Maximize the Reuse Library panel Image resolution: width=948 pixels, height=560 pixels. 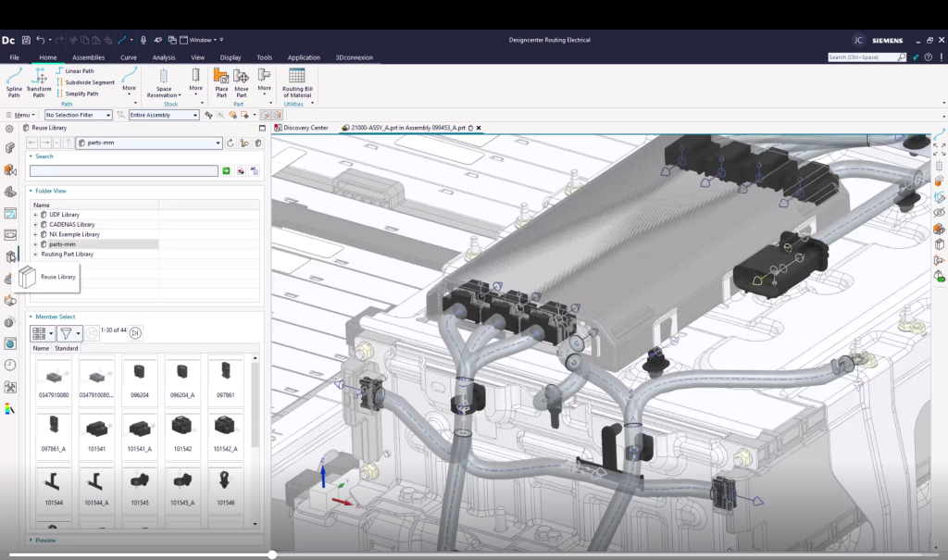point(262,128)
